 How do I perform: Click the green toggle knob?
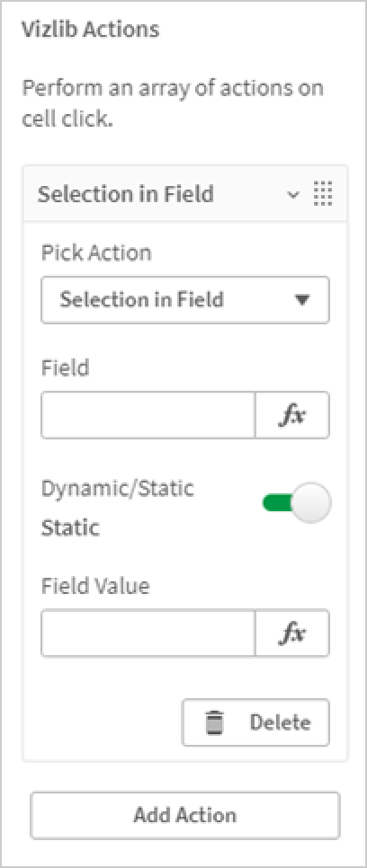click(x=311, y=503)
